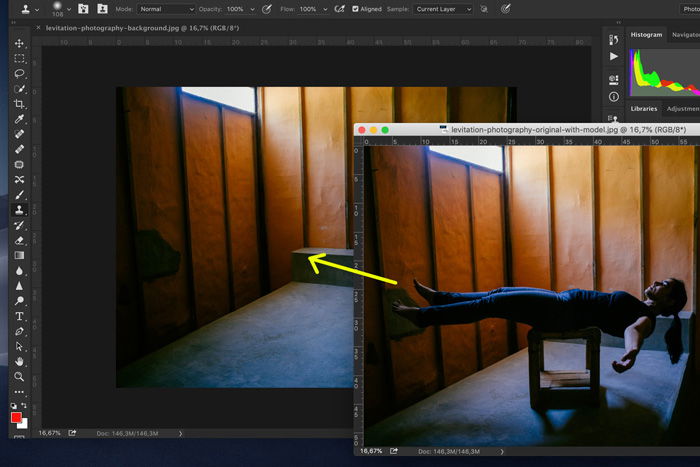Switch to the Libraries tab
The width and height of the screenshot is (700, 467).
click(x=644, y=108)
